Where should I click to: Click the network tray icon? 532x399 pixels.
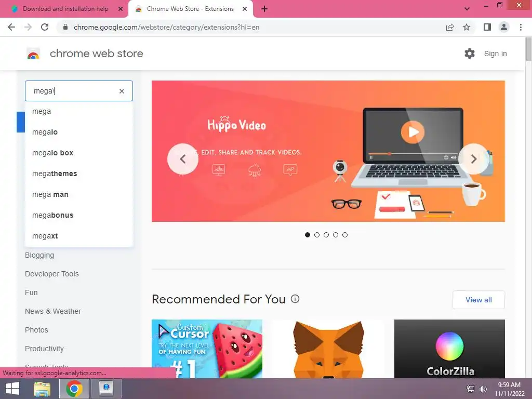pyautogui.click(x=471, y=389)
